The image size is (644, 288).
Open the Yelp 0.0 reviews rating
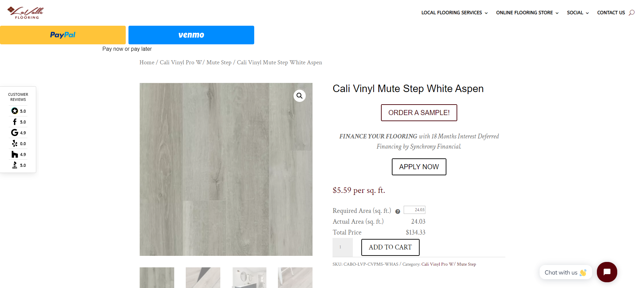[x=18, y=143]
